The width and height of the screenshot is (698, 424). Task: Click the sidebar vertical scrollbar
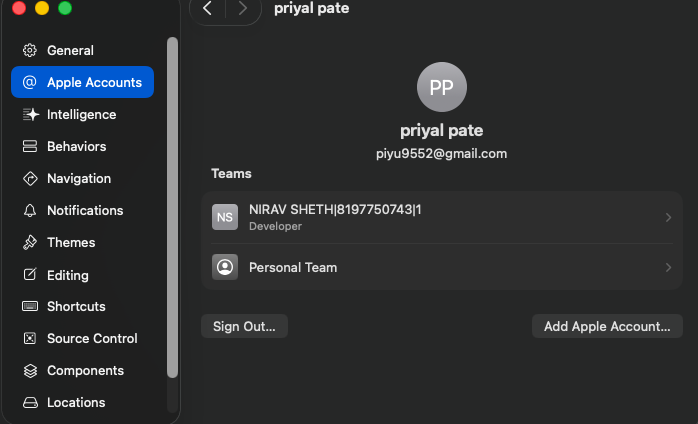(x=172, y=208)
